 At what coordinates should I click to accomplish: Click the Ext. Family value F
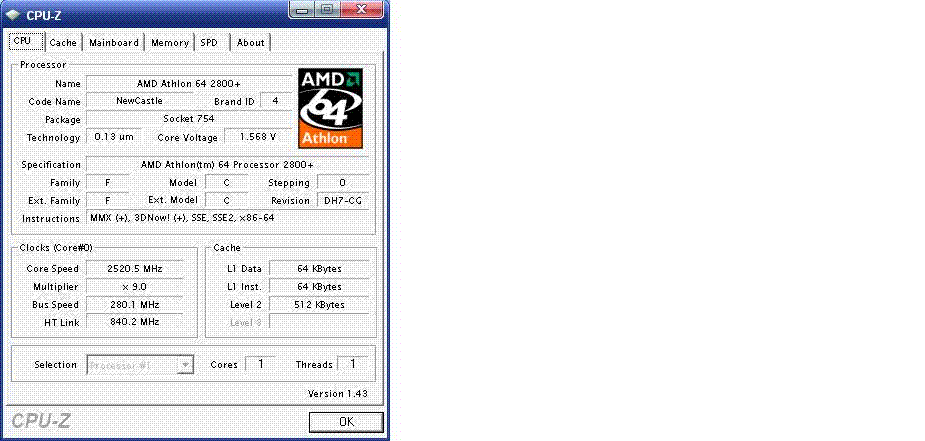pyautogui.click(x=108, y=200)
